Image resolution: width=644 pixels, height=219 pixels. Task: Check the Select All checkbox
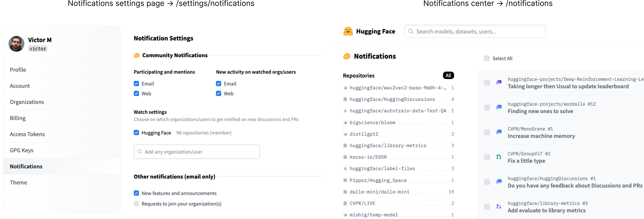[x=487, y=59]
